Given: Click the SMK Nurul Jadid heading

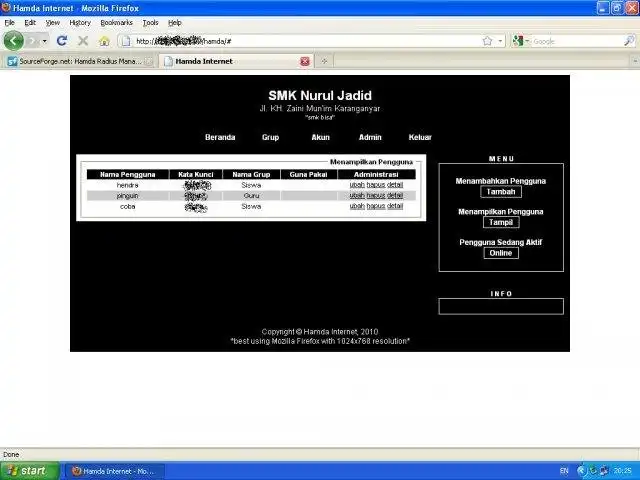Looking at the screenshot, I should (320, 96).
